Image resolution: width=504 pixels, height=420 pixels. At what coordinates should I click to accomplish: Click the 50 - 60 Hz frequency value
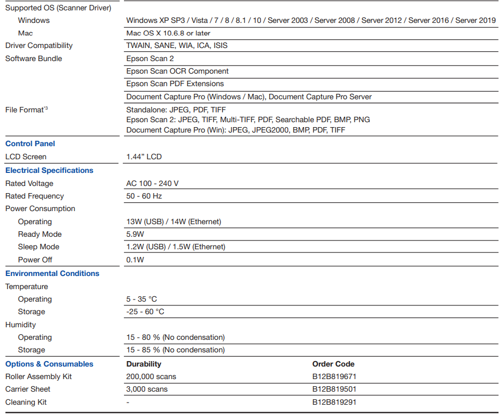tap(144, 196)
